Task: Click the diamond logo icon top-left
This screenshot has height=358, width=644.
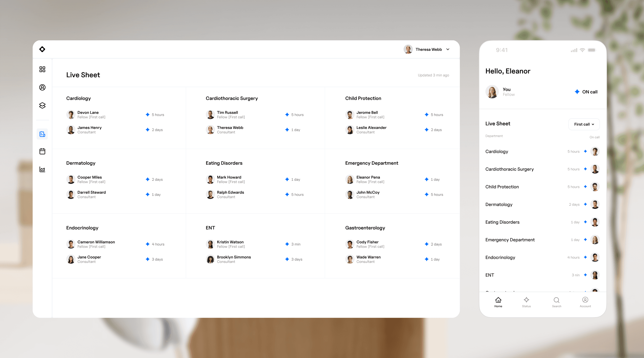Action: (x=43, y=49)
